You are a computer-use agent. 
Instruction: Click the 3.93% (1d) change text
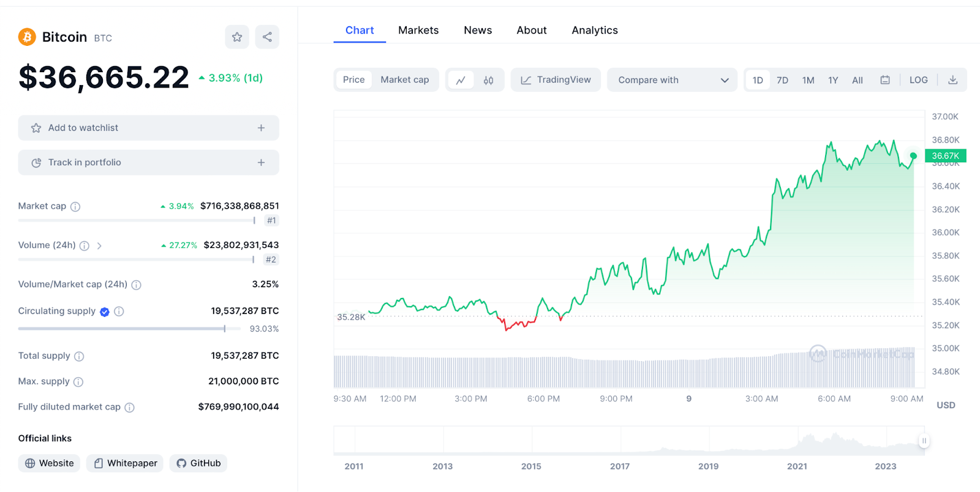coord(236,78)
